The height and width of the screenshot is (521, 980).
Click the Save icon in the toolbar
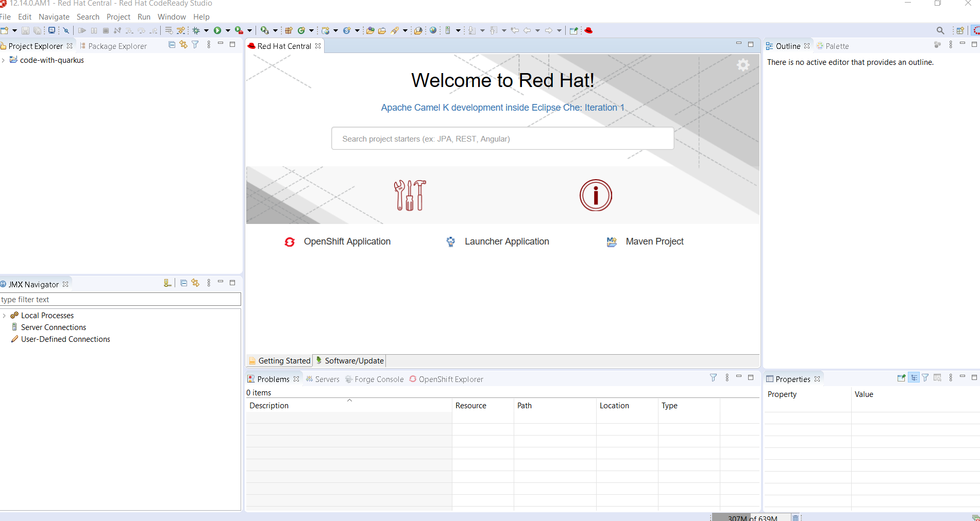(x=25, y=31)
